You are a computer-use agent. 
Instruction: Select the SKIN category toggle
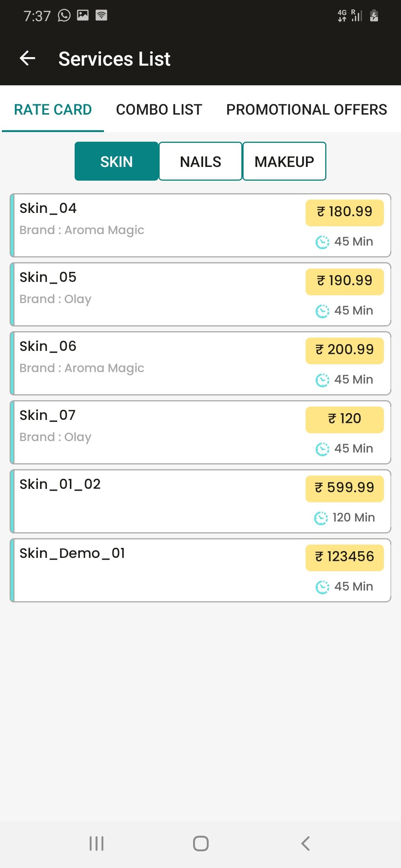[117, 161]
